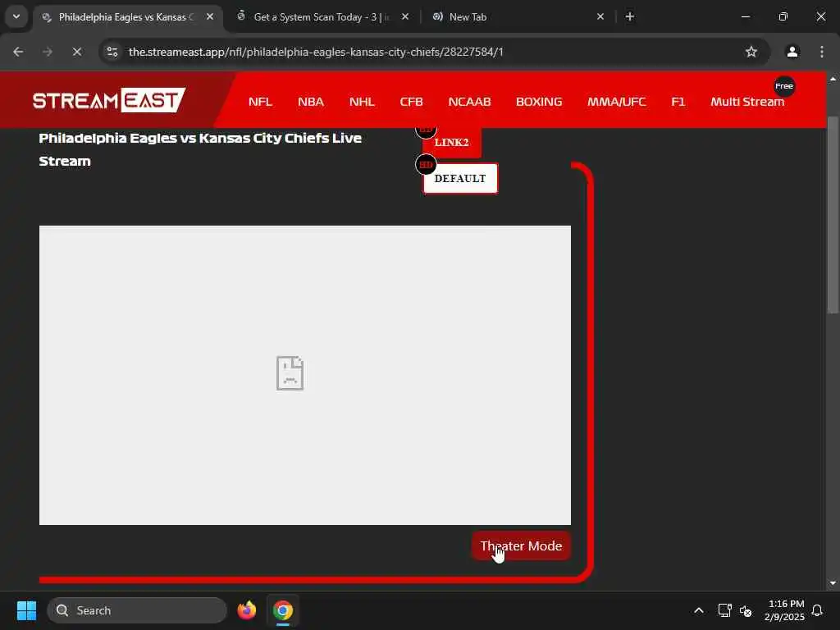Click the taskbar Search box
The height and width of the screenshot is (630, 840).
(x=137, y=610)
